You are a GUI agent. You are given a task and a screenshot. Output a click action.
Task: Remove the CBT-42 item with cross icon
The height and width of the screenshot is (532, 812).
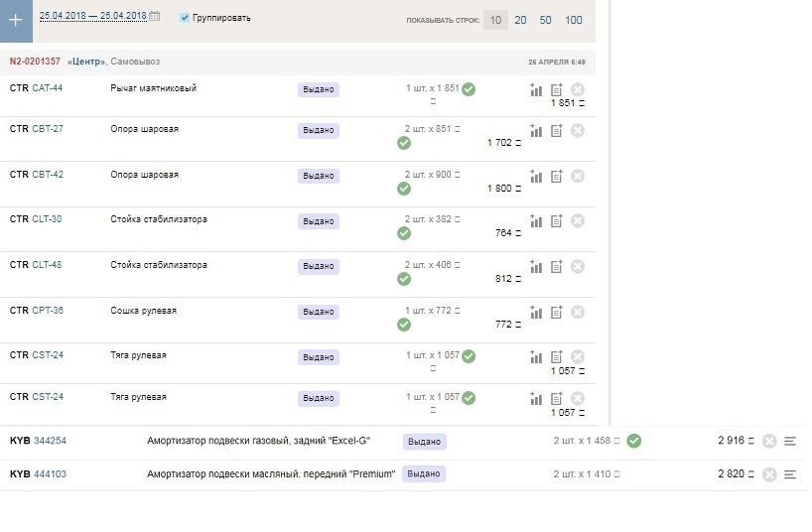coord(578,176)
